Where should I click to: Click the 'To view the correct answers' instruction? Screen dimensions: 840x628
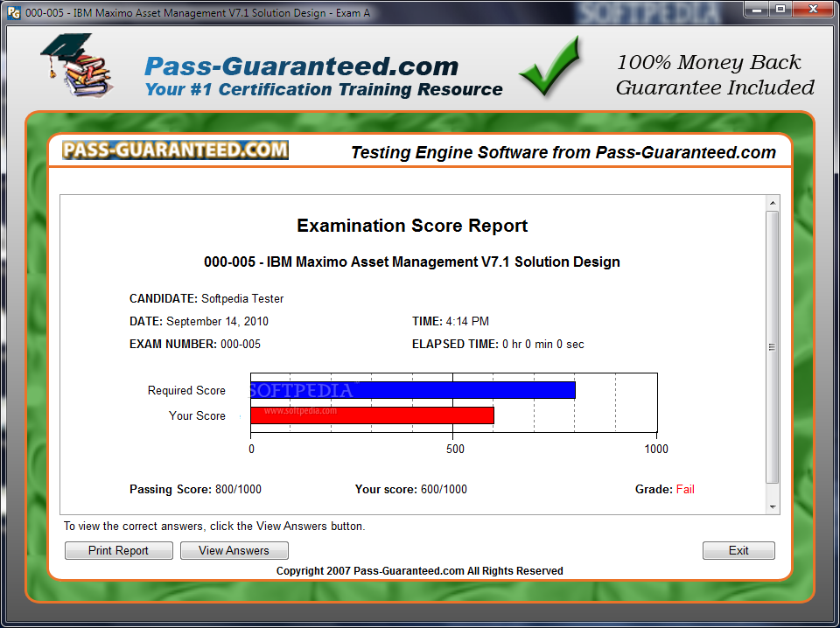[x=214, y=527]
